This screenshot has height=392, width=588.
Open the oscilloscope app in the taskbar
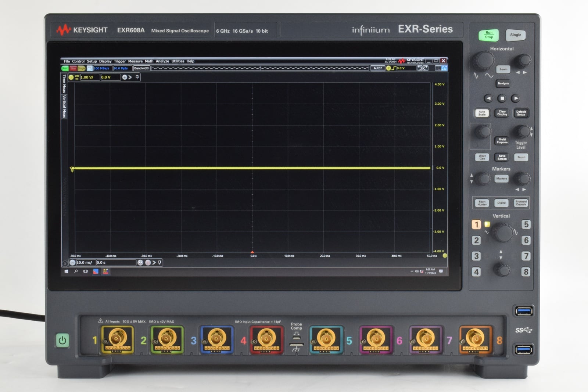point(105,271)
